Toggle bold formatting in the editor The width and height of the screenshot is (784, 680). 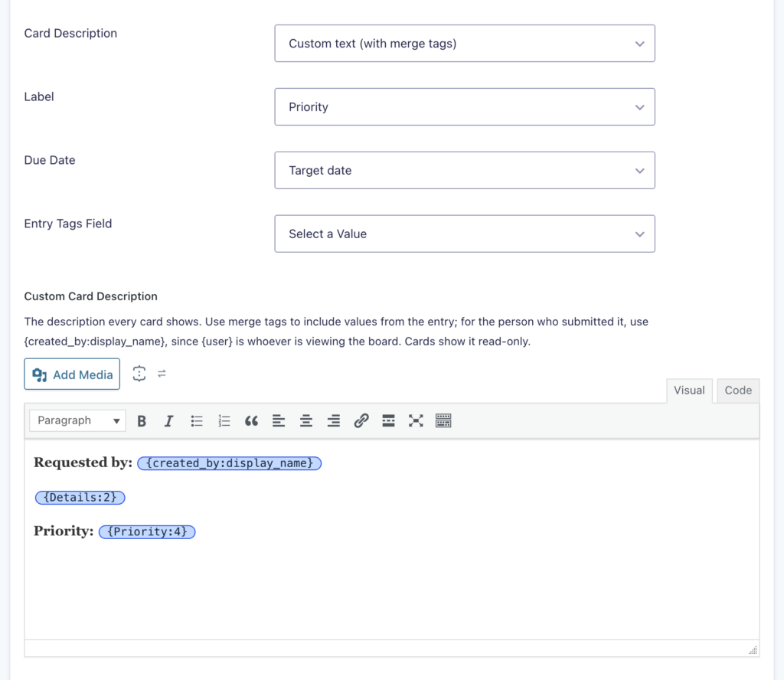pos(142,421)
